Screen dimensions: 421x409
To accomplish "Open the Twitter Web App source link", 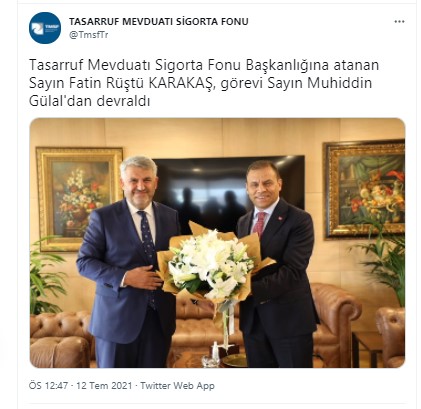I will click(177, 386).
